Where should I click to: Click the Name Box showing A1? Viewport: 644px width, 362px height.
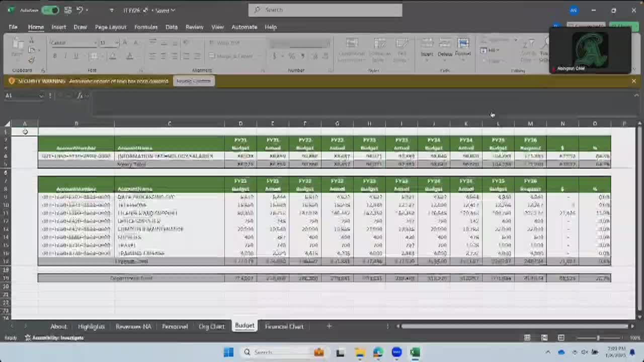tap(24, 96)
